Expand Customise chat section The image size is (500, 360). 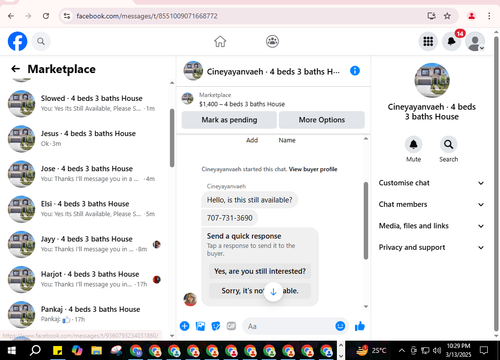tap(431, 183)
